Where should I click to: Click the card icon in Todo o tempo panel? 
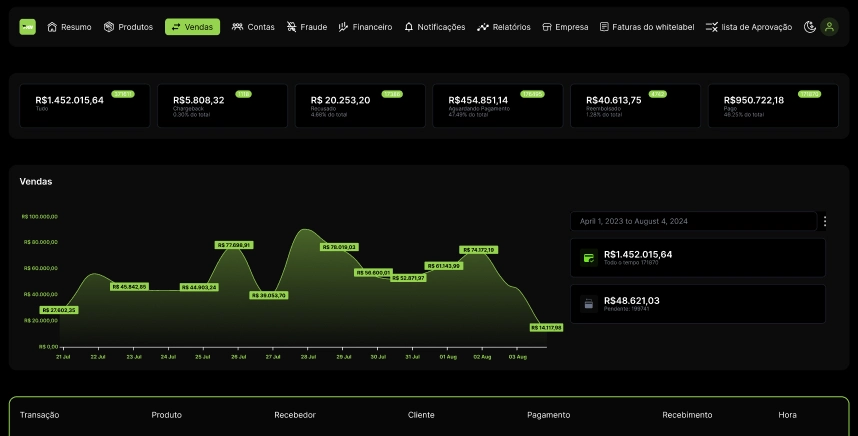pyautogui.click(x=589, y=258)
